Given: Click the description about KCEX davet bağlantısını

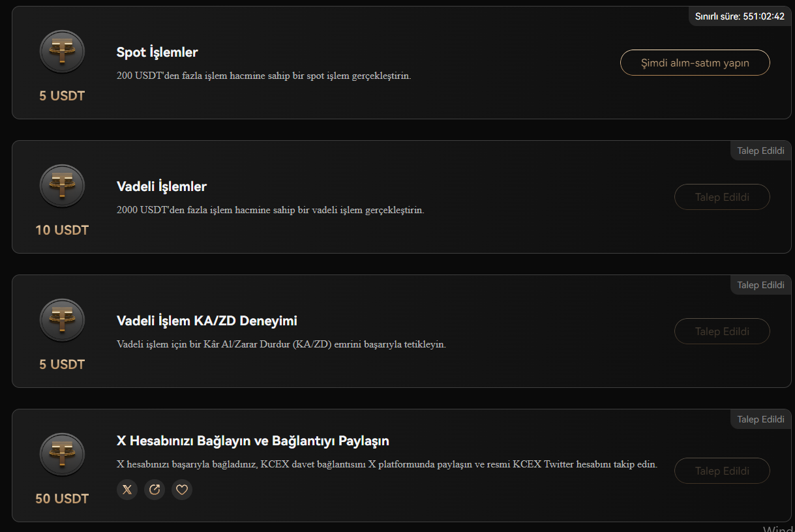Looking at the screenshot, I should pyautogui.click(x=387, y=465).
